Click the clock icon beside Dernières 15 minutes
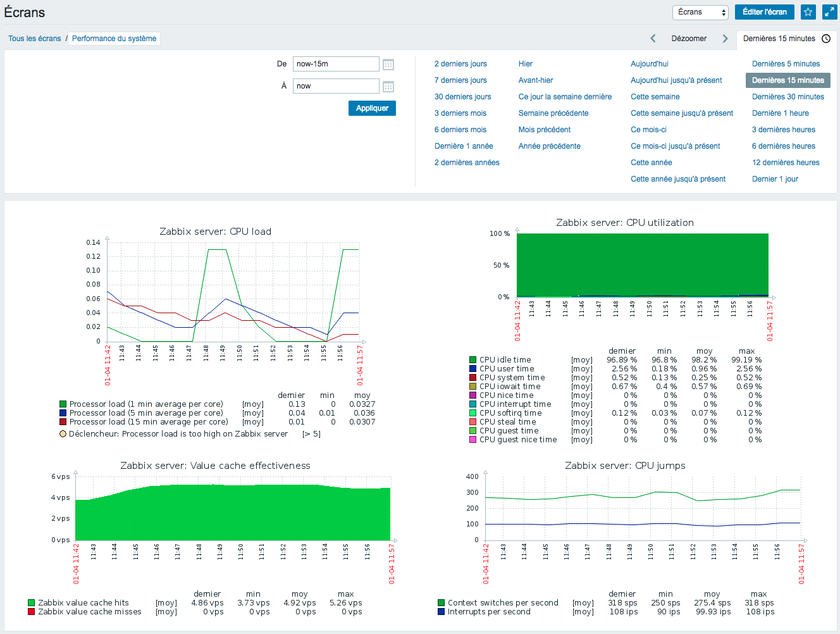Image resolution: width=840 pixels, height=634 pixels. (826, 39)
